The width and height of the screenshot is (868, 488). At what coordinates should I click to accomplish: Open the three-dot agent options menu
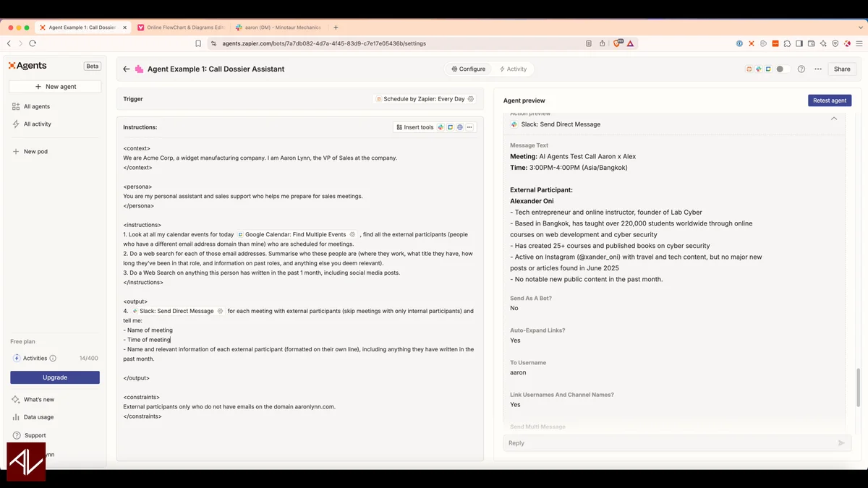click(x=818, y=69)
